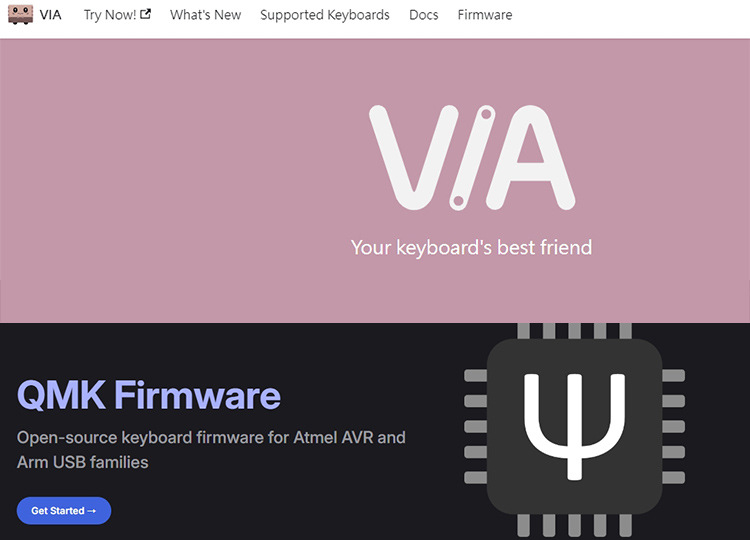The image size is (750, 540).
Task: Click the external link icon beside Try Now
Action: pos(145,14)
